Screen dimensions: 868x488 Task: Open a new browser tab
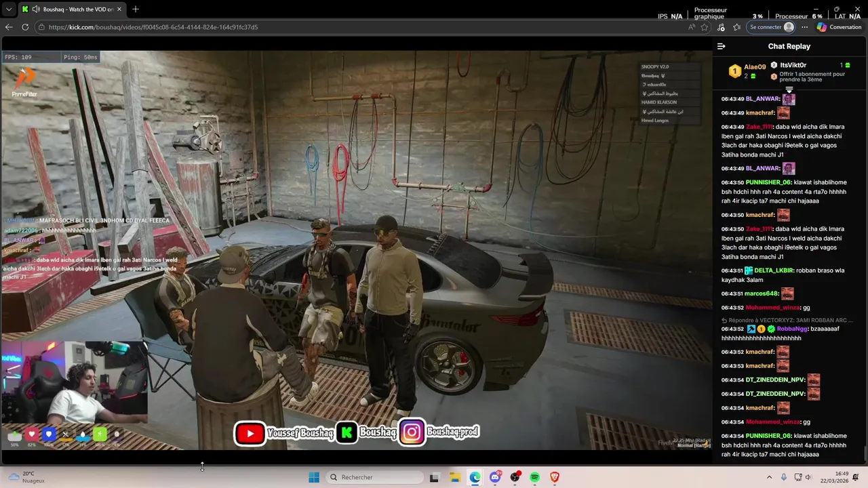(x=136, y=9)
